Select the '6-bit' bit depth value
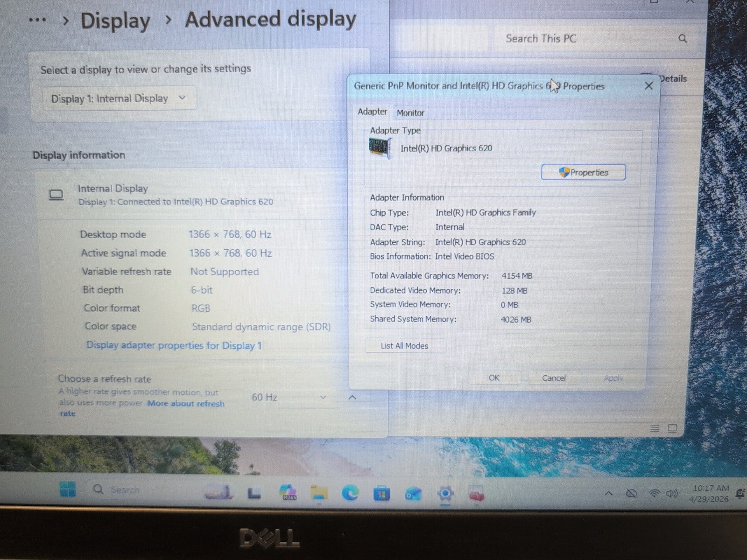This screenshot has height=560, width=747. click(202, 290)
